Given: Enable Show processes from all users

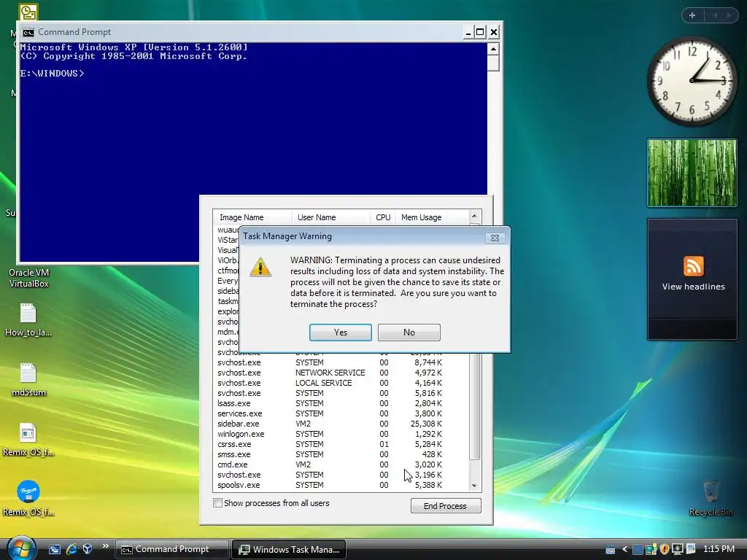Looking at the screenshot, I should 217,503.
